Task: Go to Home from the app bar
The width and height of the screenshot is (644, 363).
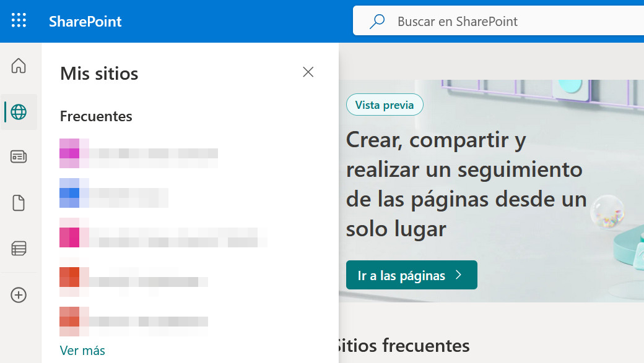Action: 19,66
